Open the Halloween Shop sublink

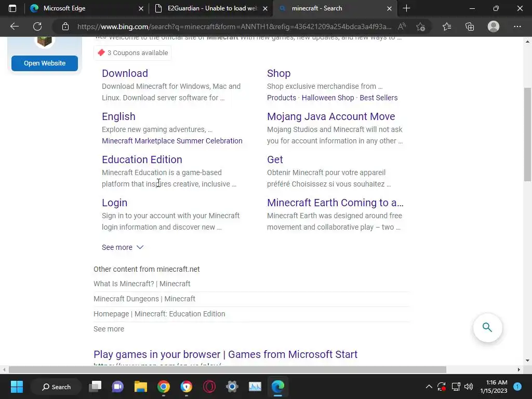tap(328, 98)
